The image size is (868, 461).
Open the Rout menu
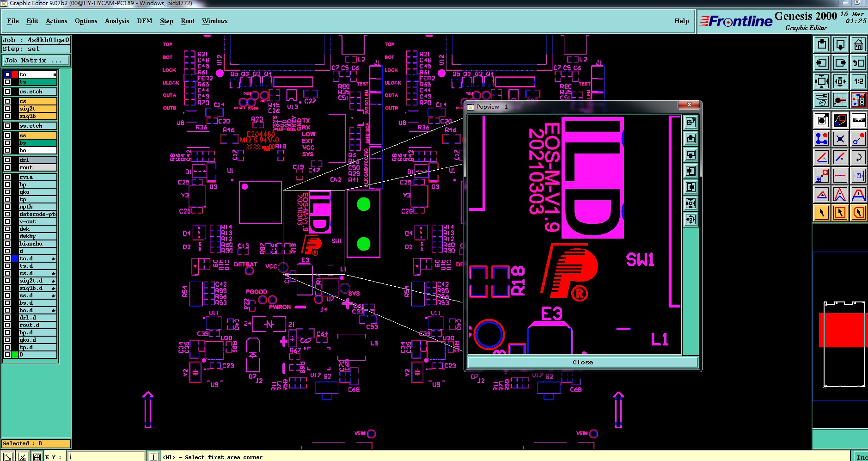tap(188, 21)
